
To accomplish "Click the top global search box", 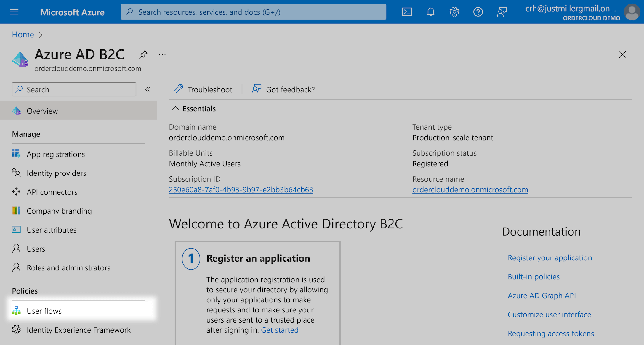I will 253,12.
